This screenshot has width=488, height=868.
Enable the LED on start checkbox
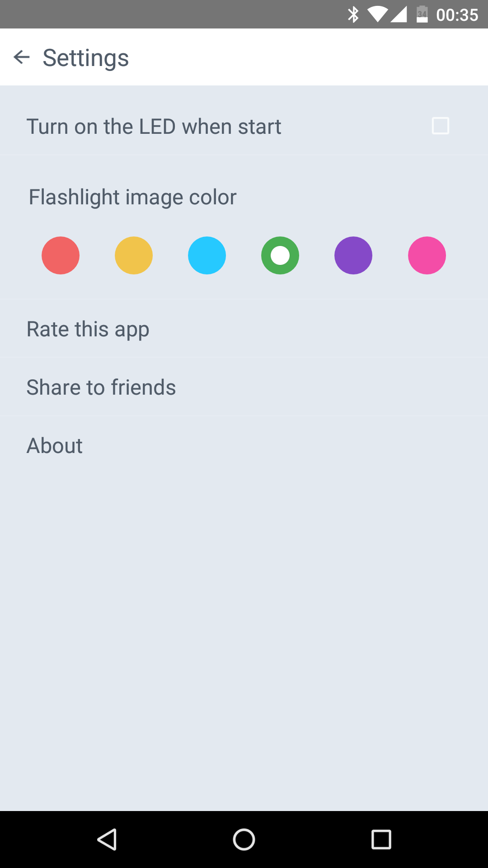tap(440, 126)
